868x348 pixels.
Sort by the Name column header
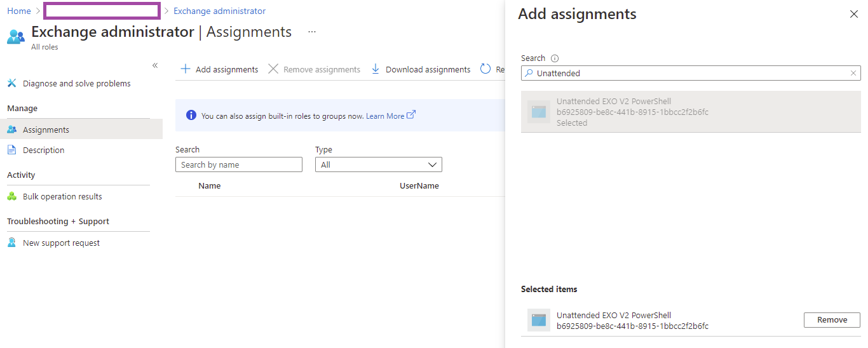[210, 186]
